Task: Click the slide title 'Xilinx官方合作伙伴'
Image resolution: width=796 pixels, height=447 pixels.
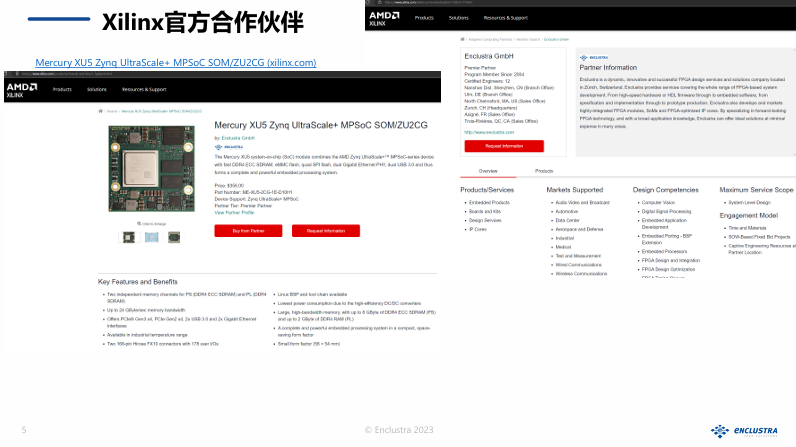Action: 203,22
